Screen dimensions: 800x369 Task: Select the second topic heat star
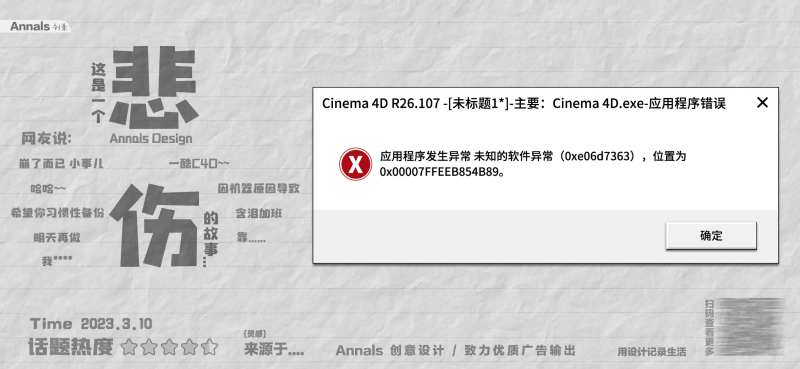[149, 348]
